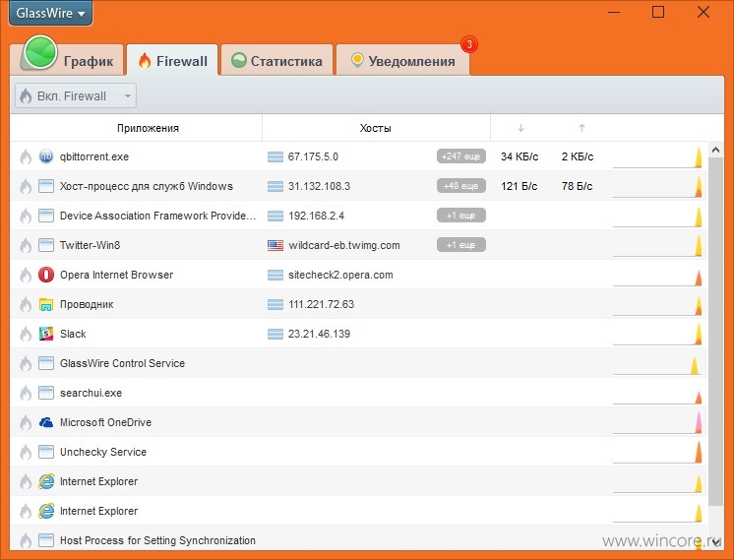Block Twitter-Win8 with its flame icon
734x560 pixels.
26,245
